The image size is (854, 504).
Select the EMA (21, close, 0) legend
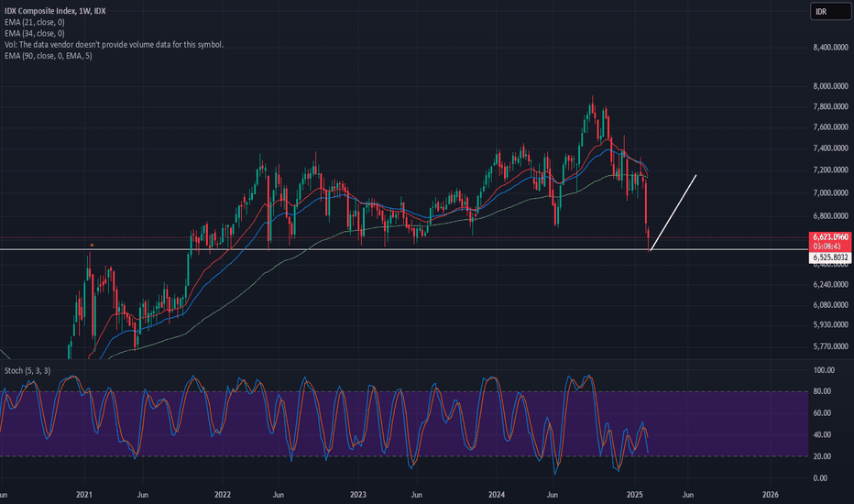click(x=34, y=22)
